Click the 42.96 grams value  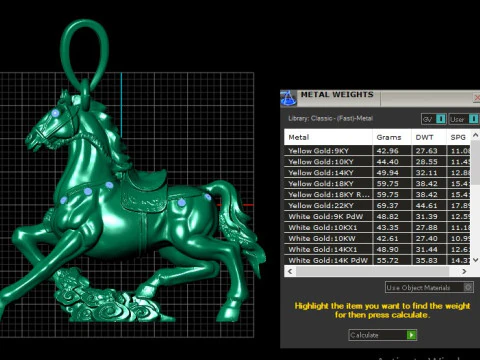click(387, 151)
